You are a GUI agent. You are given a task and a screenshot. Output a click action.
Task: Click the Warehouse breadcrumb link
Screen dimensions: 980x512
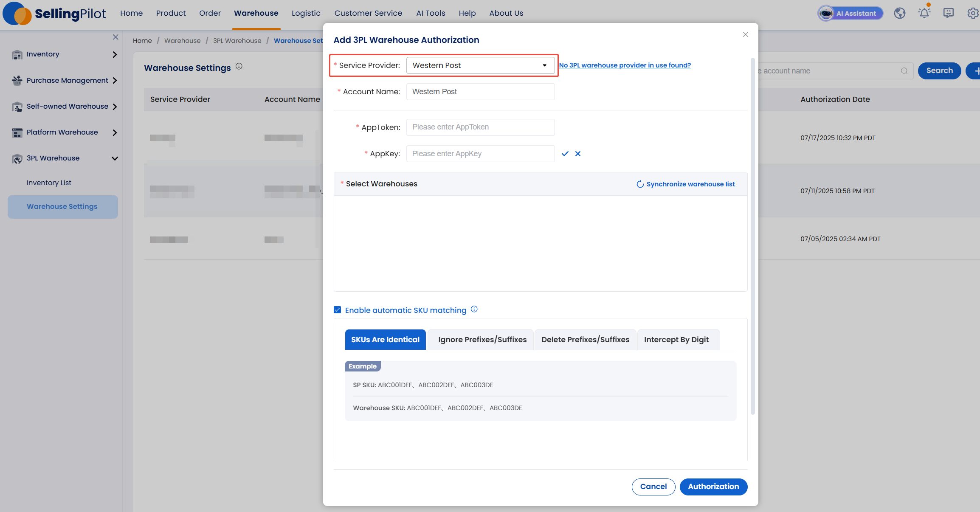[x=182, y=41]
